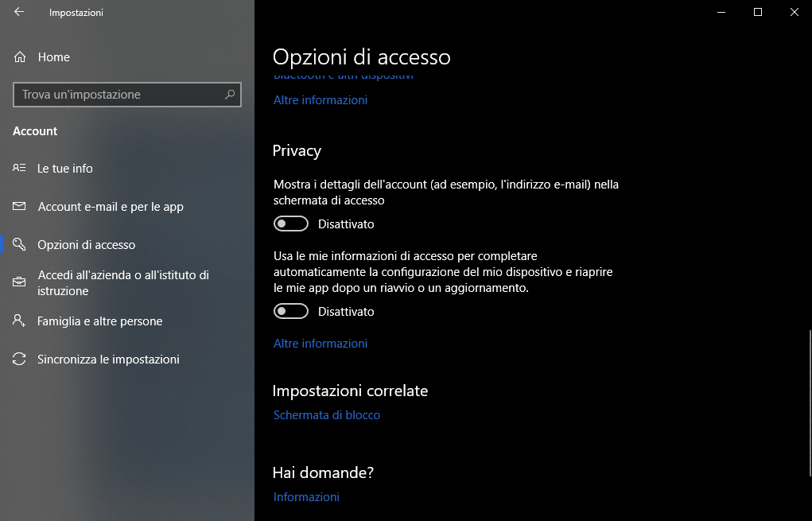Screen dimensions: 812x521
Task: Click the Opzioni di accesso key icon
Action: click(20, 245)
